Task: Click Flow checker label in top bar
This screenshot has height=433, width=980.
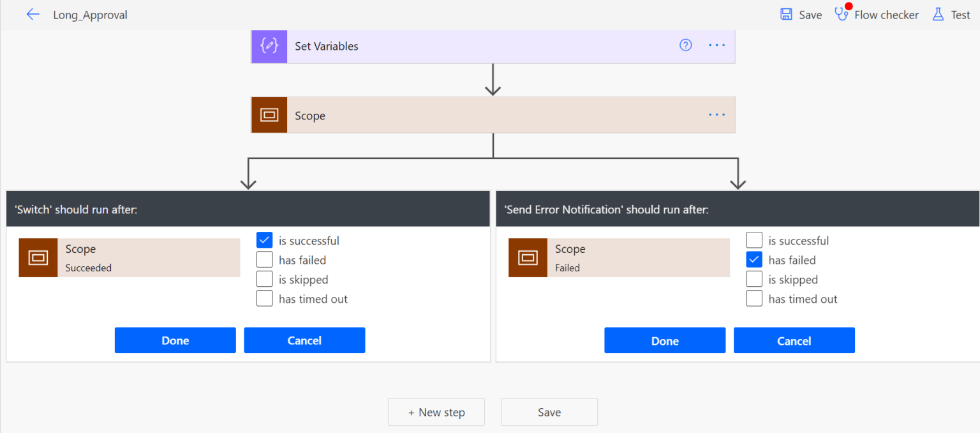Action: click(886, 15)
